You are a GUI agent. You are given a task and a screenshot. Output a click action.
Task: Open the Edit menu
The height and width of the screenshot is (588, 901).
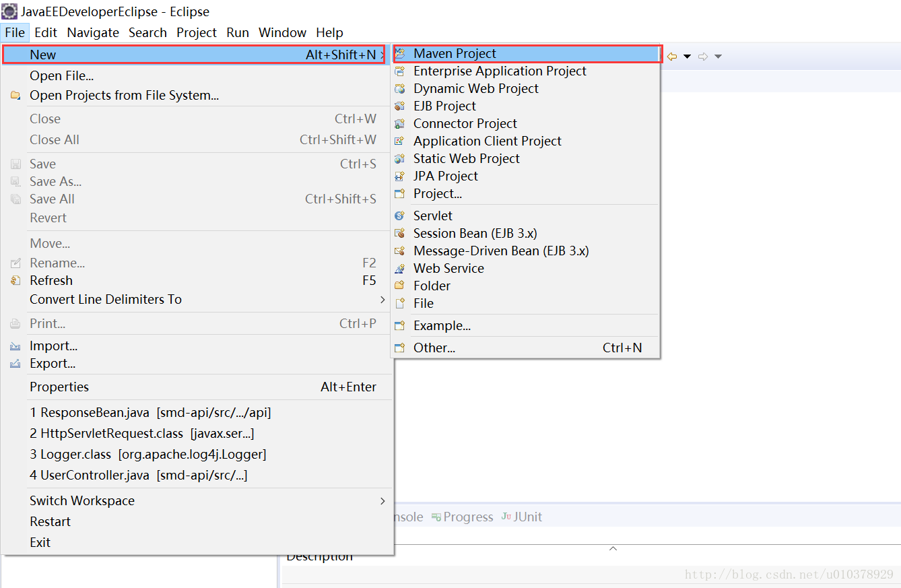click(x=46, y=32)
